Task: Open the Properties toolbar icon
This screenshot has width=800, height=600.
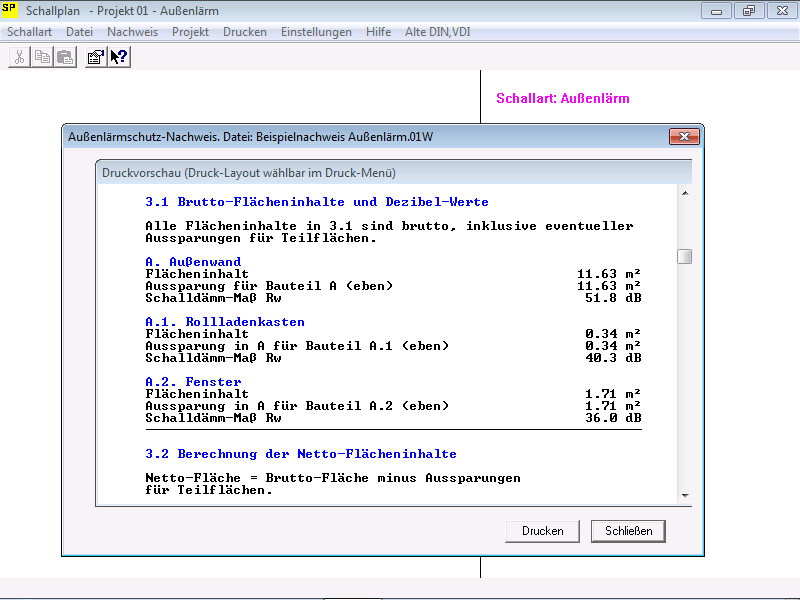Action: point(96,57)
